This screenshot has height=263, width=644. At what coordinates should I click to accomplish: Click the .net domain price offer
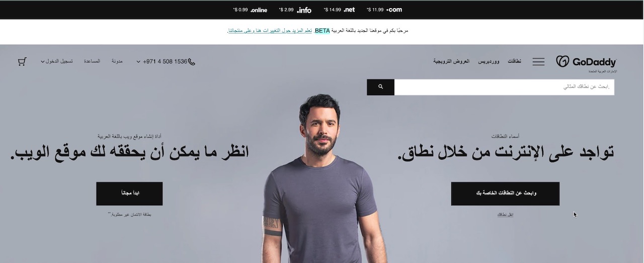click(340, 10)
